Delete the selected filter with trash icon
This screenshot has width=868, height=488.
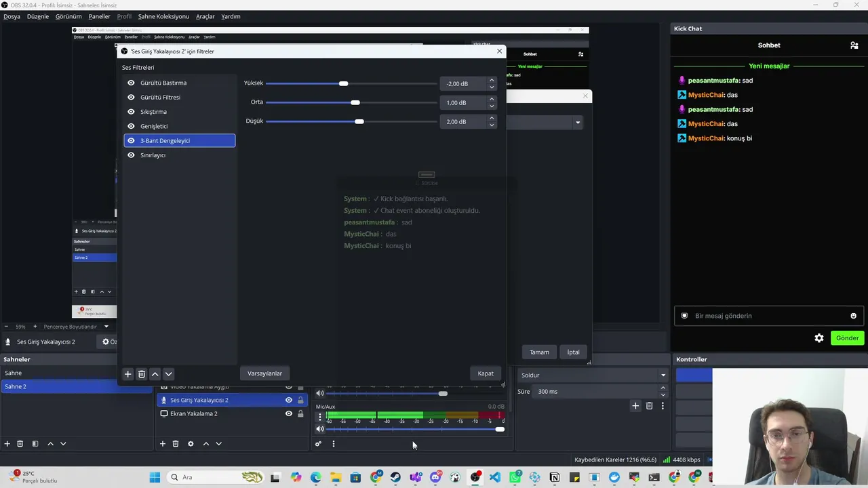(142, 373)
